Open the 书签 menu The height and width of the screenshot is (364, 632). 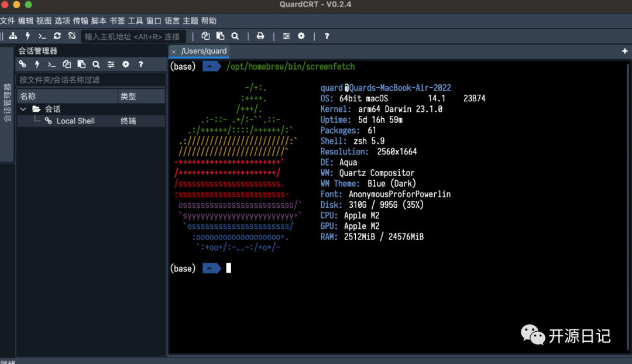[x=117, y=21]
